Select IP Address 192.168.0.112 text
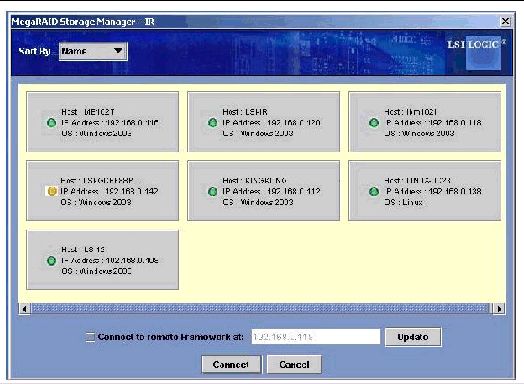 [271, 191]
